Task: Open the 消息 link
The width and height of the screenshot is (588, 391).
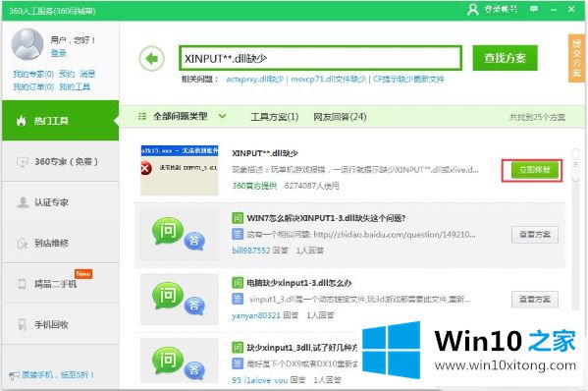Action: point(87,74)
